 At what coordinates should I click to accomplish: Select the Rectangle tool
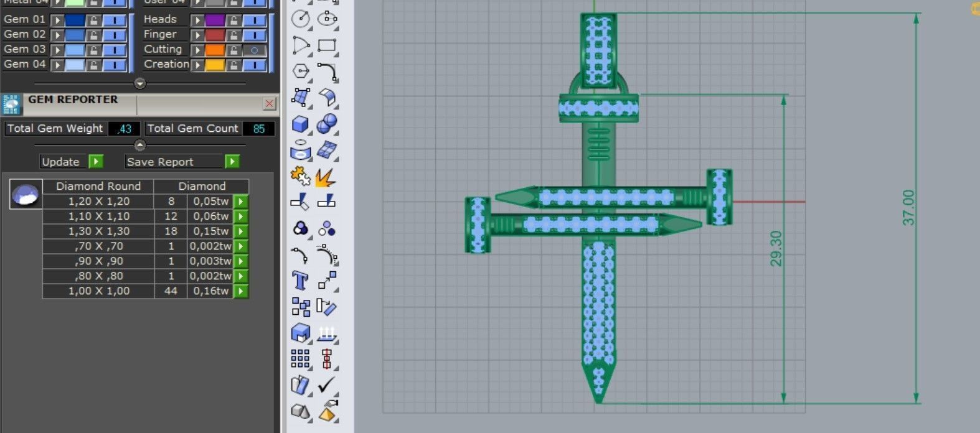(327, 45)
